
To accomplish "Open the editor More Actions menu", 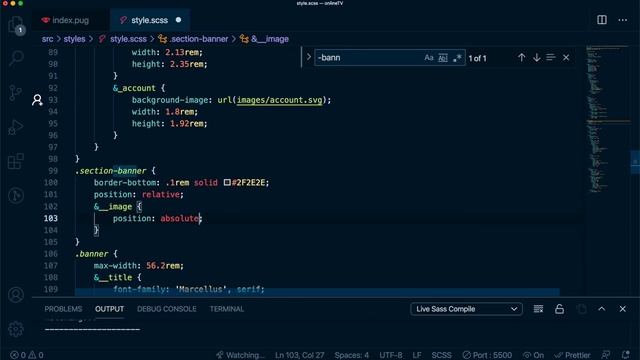I will (622, 20).
